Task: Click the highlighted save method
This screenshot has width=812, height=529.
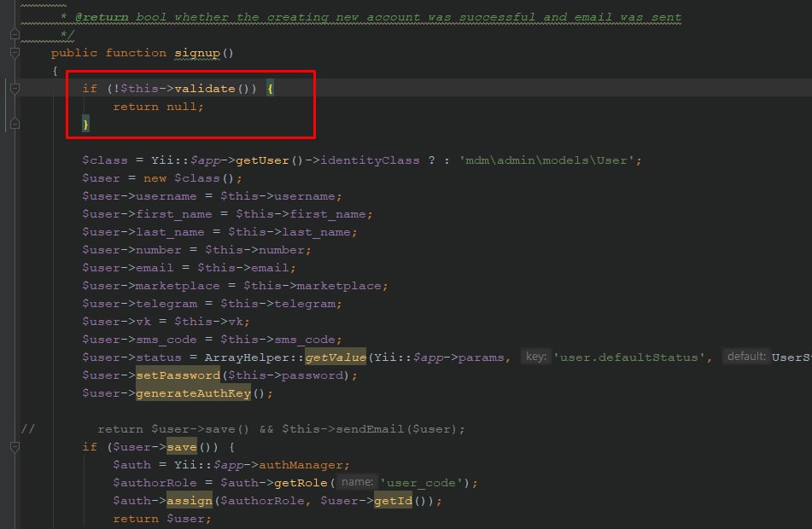Action: (182, 447)
